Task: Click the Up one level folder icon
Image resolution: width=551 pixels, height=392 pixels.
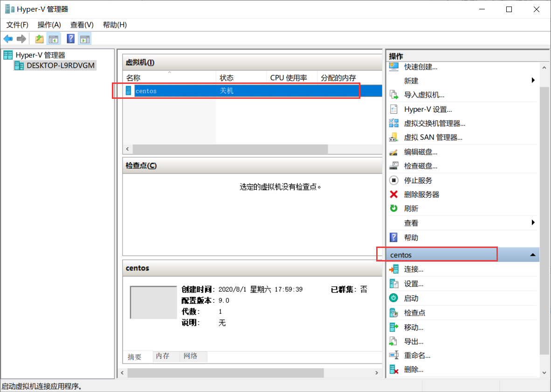Action: pyautogui.click(x=39, y=39)
